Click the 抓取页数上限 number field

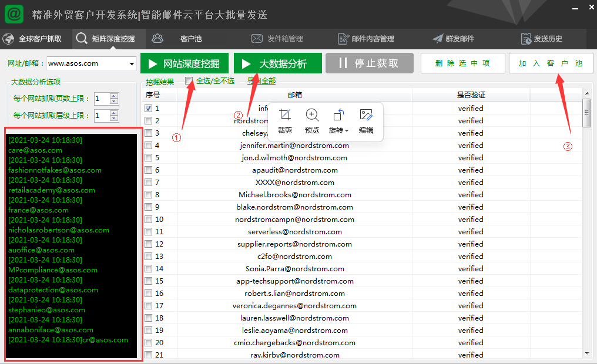[x=102, y=99]
